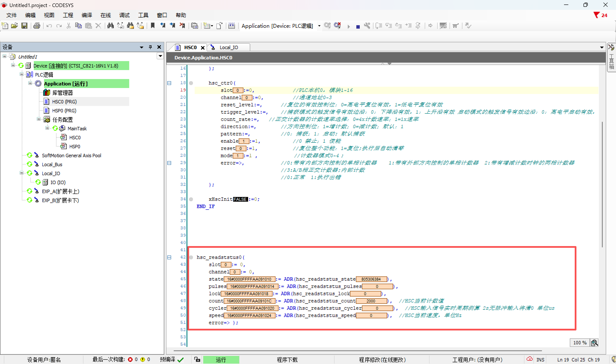
Task: Collapse the MainTask node
Action: click(47, 128)
